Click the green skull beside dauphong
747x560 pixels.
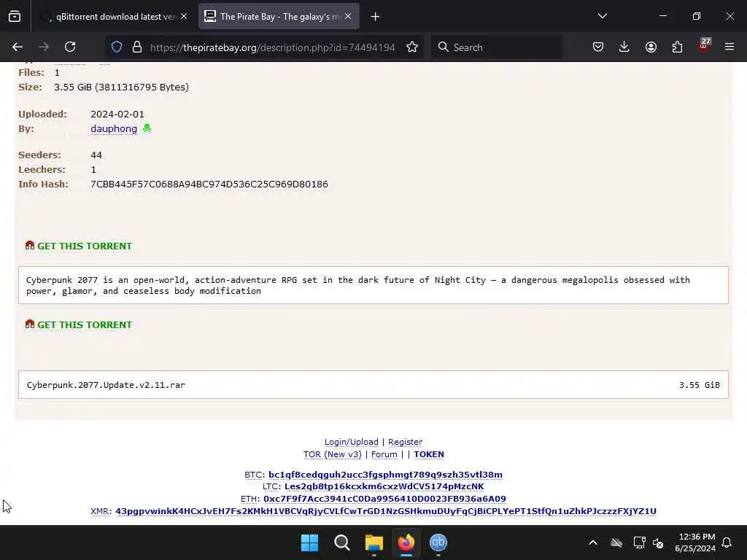[147, 128]
